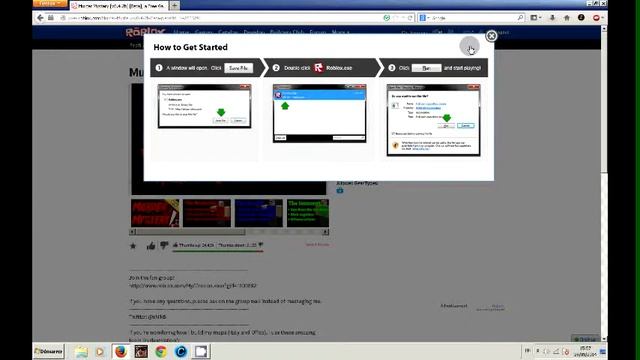Click the page vertical scrollbar
The width and height of the screenshot is (640, 360).
tap(604, 184)
